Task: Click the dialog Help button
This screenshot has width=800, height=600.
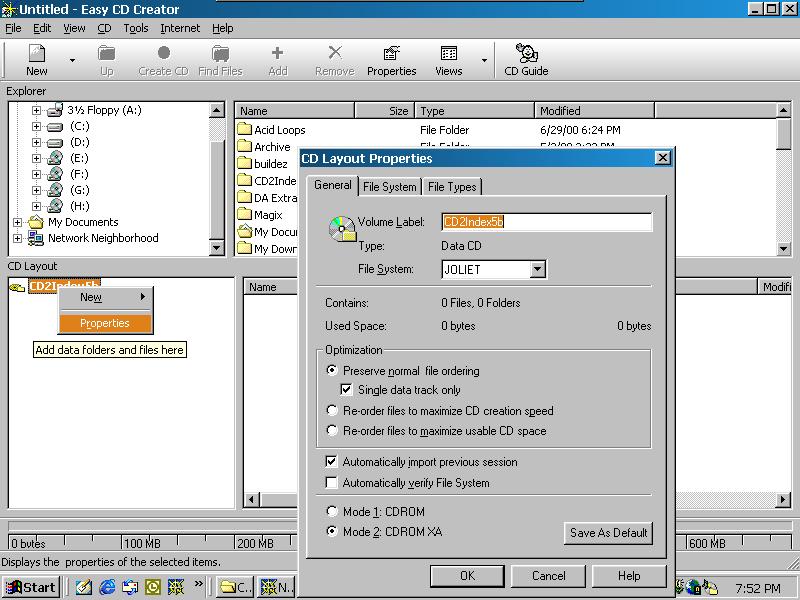Action: (x=629, y=576)
